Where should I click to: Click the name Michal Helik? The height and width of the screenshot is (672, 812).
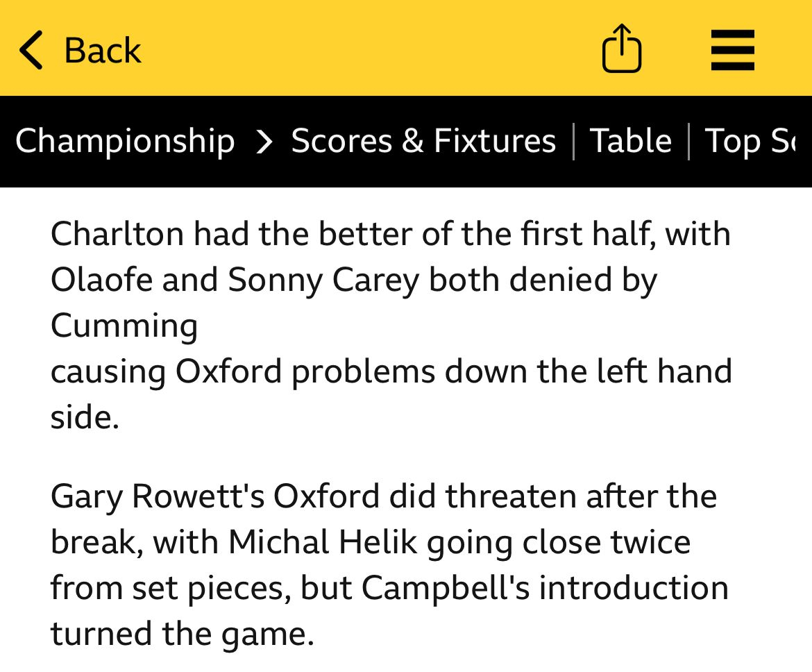[x=323, y=542]
